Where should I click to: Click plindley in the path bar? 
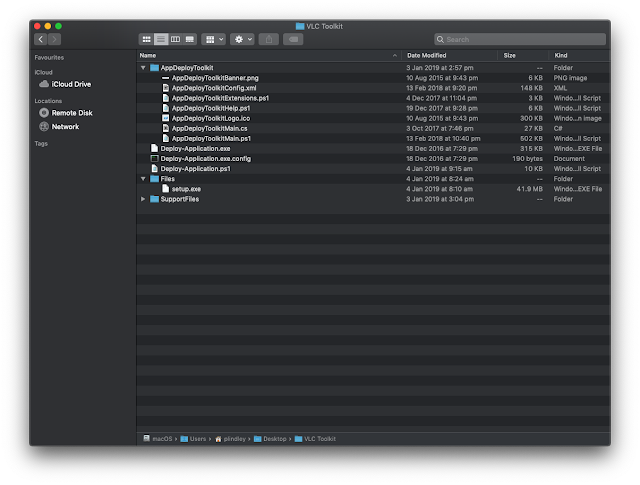click(x=230, y=438)
